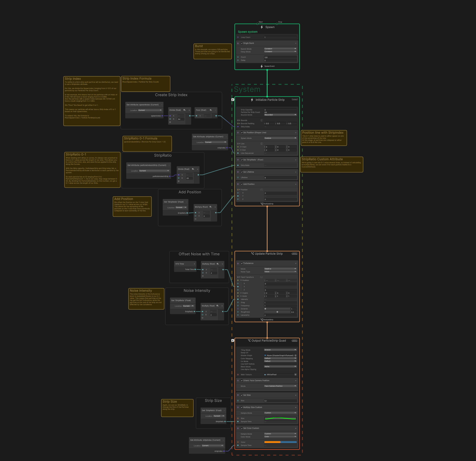The width and height of the screenshot is (476, 461).
Task: Click gear icon on Create Strip Index Divide node
Action: point(184,110)
